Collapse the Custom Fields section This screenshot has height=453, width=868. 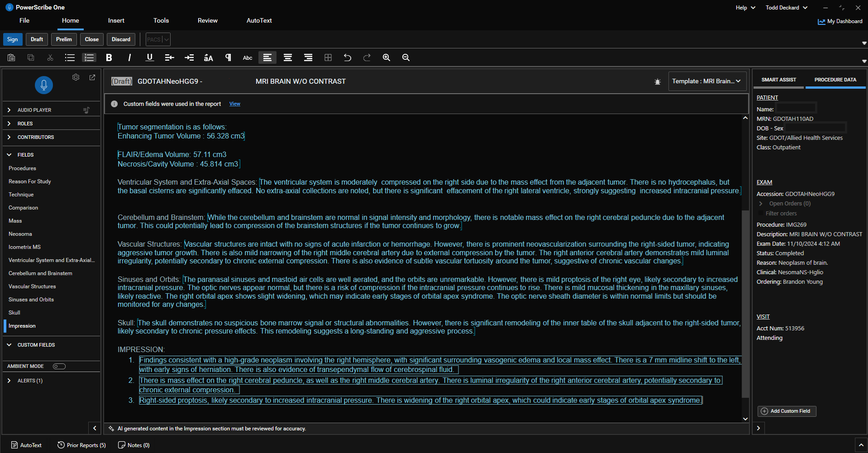[x=9, y=345]
